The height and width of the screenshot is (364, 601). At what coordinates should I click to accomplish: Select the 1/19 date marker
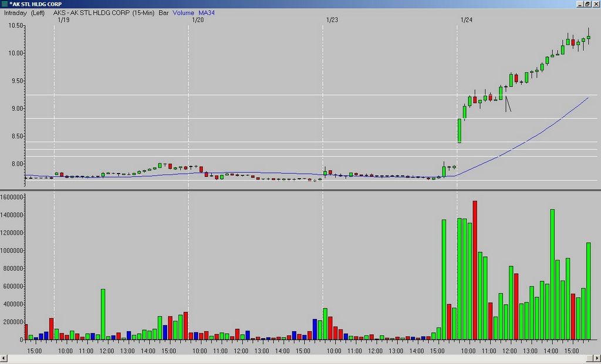point(63,20)
